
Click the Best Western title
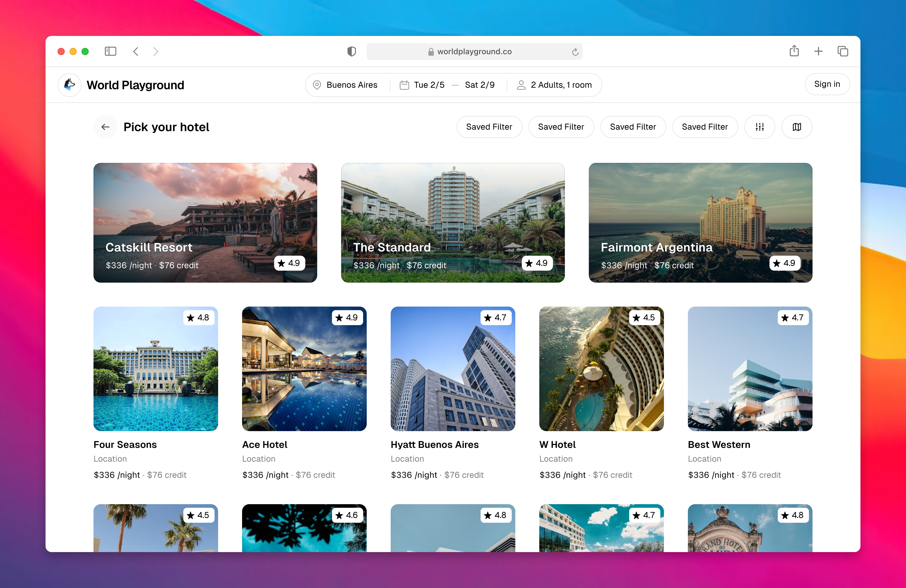click(719, 444)
